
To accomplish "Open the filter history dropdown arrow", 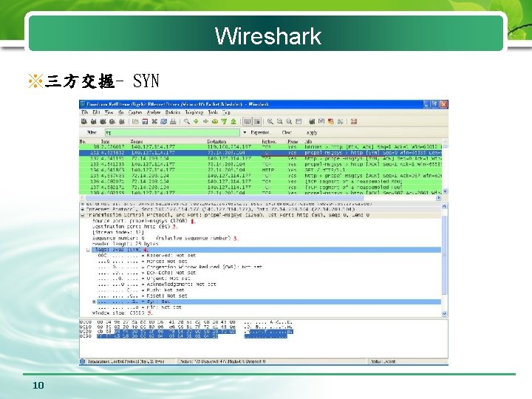I will point(245,133).
